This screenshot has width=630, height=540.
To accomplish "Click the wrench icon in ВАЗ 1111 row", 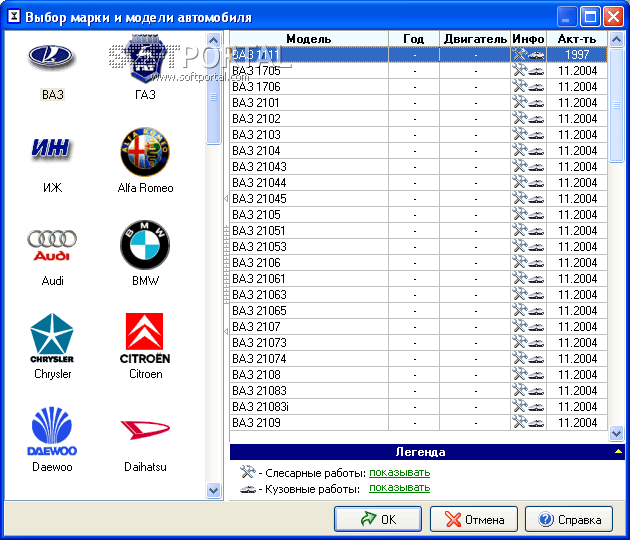I will point(520,55).
